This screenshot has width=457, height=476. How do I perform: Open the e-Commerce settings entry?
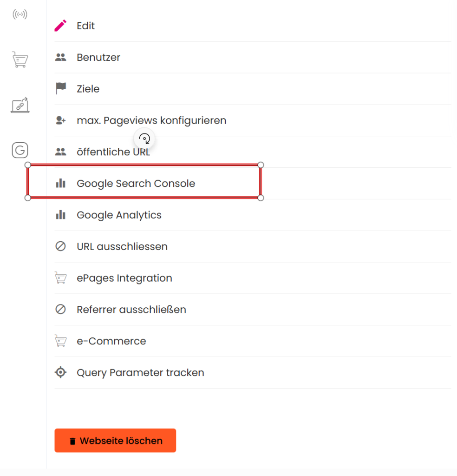point(111,341)
